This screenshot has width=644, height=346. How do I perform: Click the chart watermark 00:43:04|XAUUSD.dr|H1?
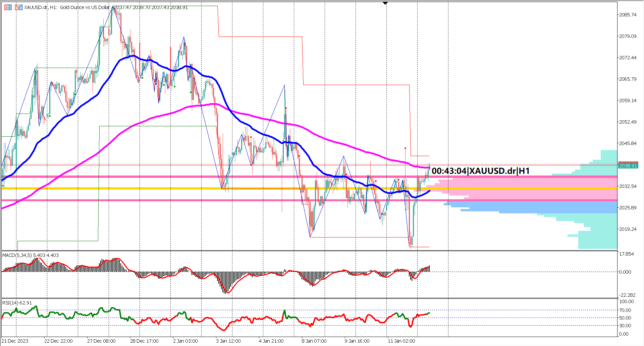481,171
